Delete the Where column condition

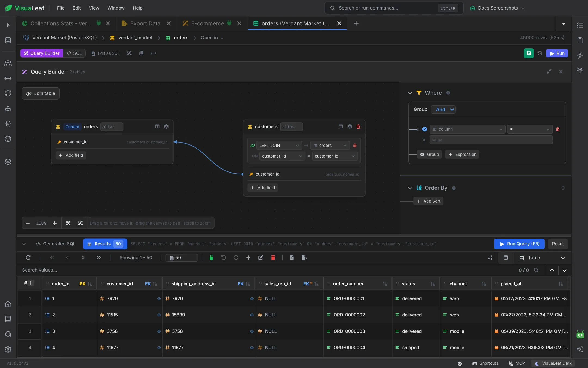coord(558,129)
